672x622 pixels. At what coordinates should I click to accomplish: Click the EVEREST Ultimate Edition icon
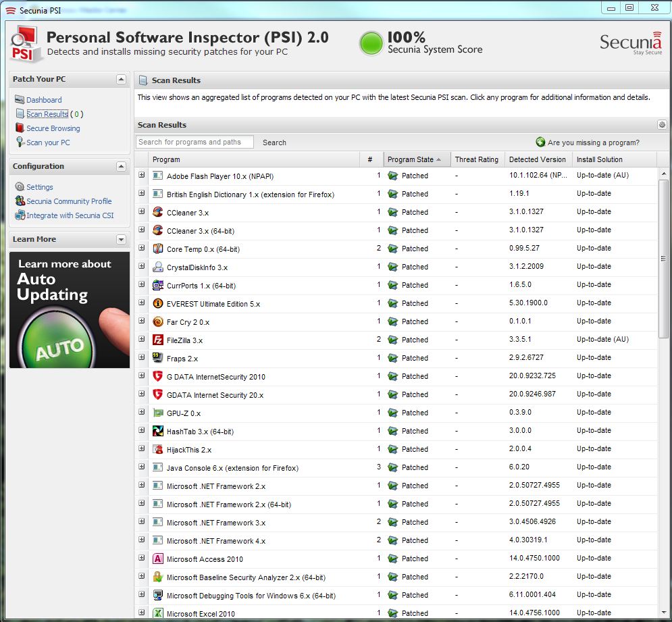158,303
